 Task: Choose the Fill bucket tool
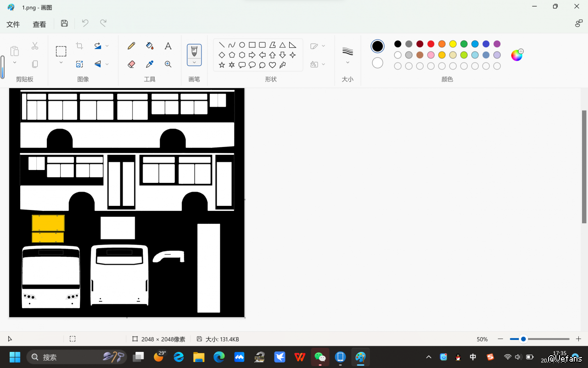pos(150,46)
